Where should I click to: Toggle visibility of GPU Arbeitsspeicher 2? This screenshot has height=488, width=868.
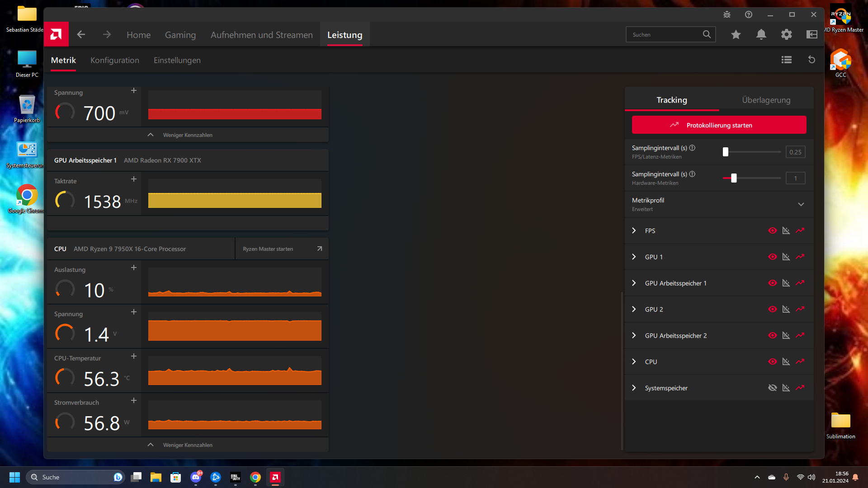pyautogui.click(x=773, y=335)
